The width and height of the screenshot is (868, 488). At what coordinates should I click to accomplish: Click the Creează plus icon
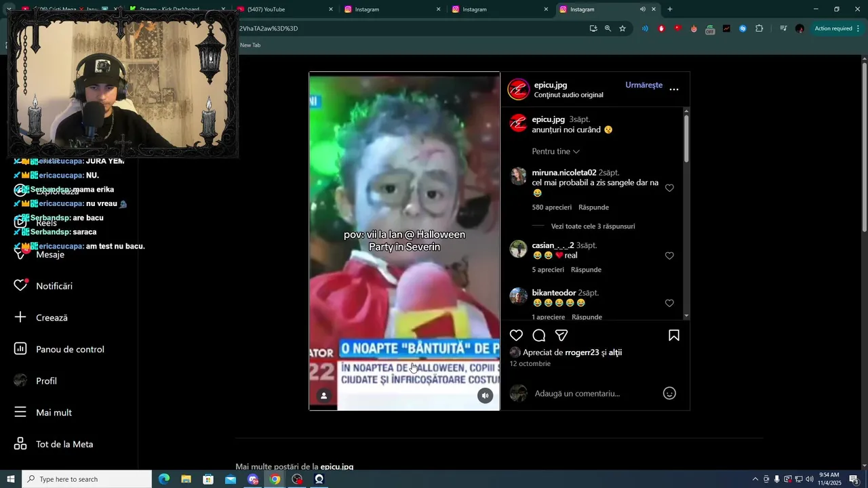[20, 317]
